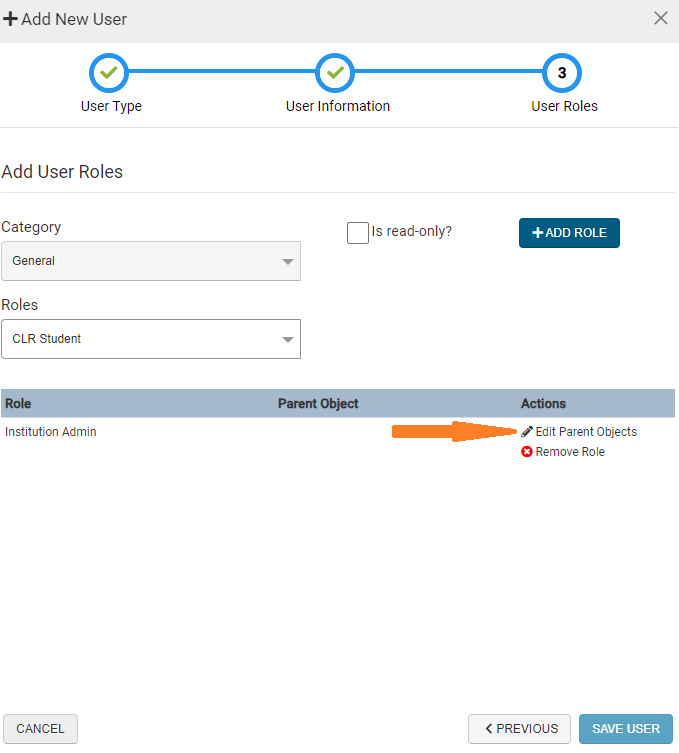The width and height of the screenshot is (679, 753).
Task: Click the plus icon in the dialog title
Action: 11,19
